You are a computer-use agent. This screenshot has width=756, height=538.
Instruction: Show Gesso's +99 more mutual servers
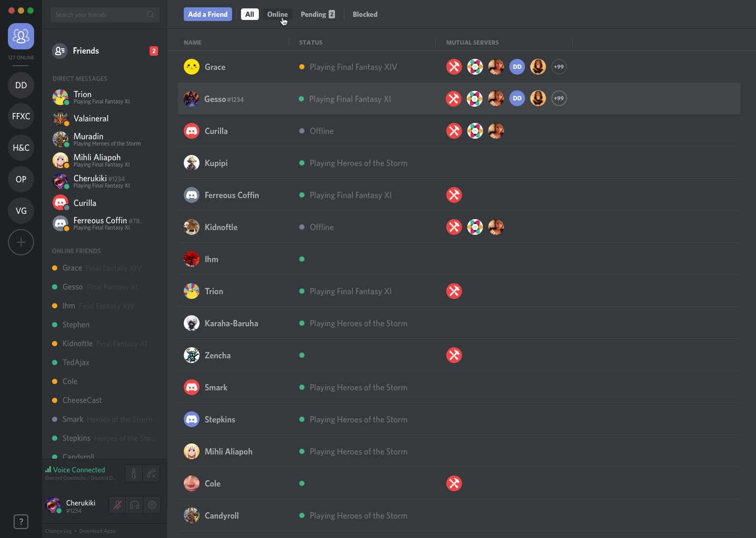coord(559,98)
